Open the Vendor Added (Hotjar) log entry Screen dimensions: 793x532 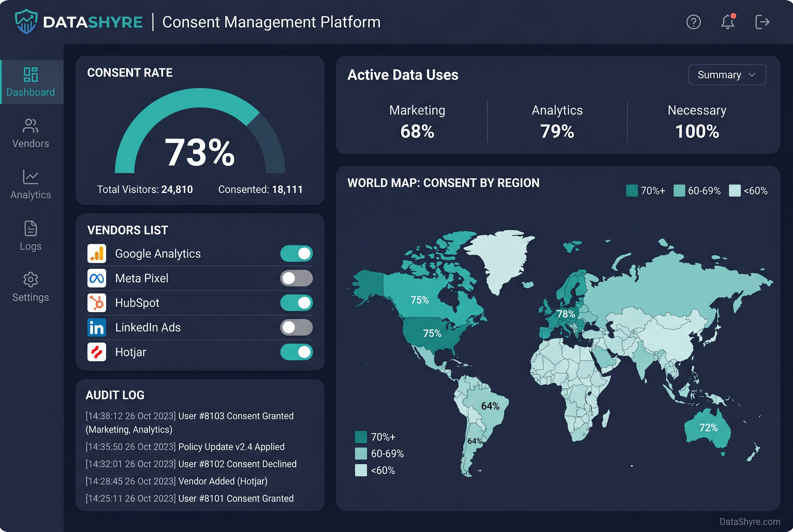(x=176, y=481)
